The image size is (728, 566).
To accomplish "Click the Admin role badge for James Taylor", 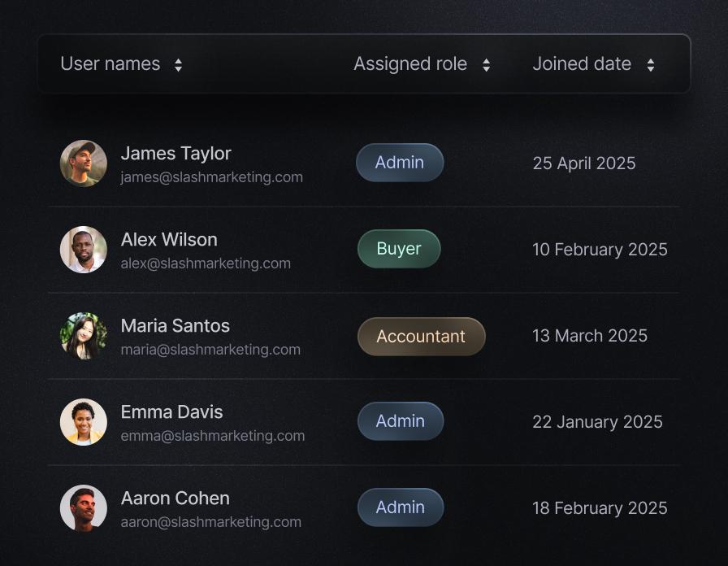I will pos(400,163).
